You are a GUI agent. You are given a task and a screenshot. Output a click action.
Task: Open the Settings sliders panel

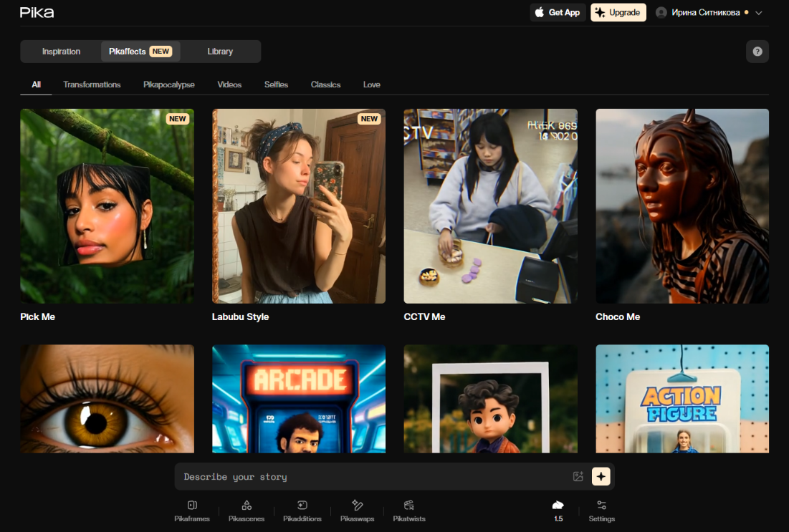[x=601, y=511]
